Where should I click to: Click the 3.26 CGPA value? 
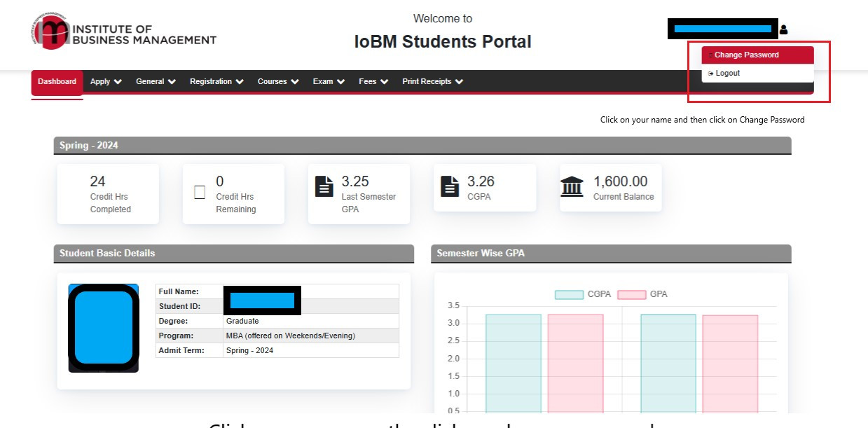[x=481, y=181]
